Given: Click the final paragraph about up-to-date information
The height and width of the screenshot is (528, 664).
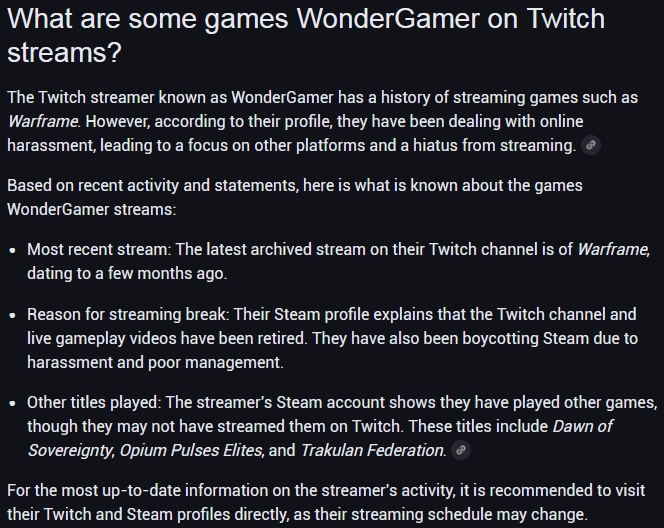Looking at the screenshot, I should coord(326,501).
